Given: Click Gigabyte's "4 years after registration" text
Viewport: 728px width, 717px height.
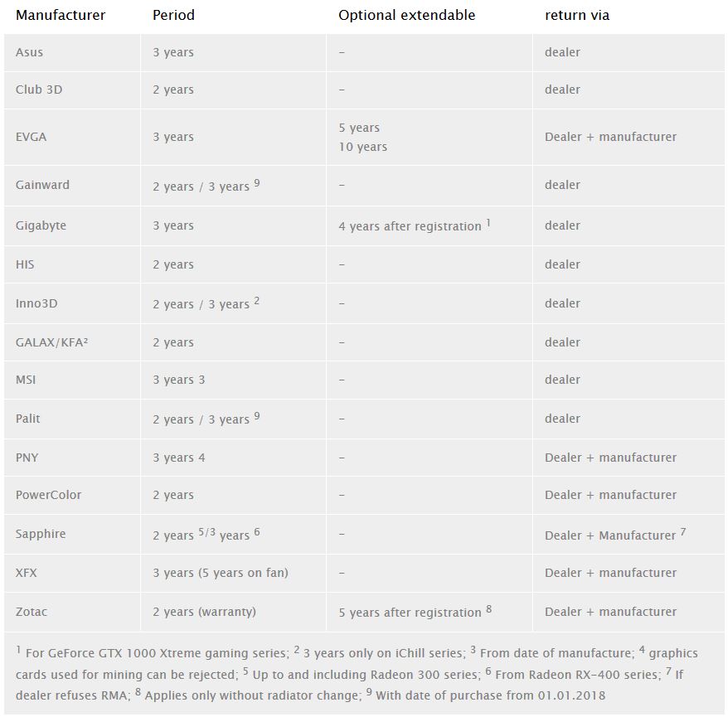Looking at the screenshot, I should tap(410, 226).
